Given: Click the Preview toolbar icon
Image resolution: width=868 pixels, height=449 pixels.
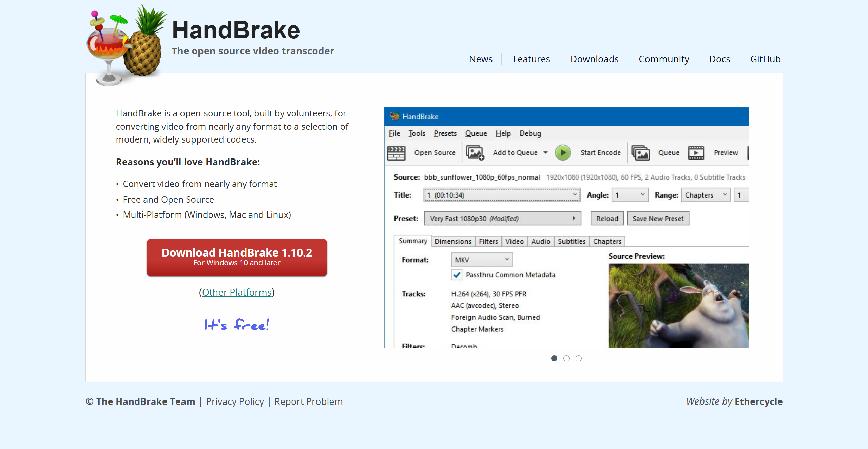Looking at the screenshot, I should [696, 153].
